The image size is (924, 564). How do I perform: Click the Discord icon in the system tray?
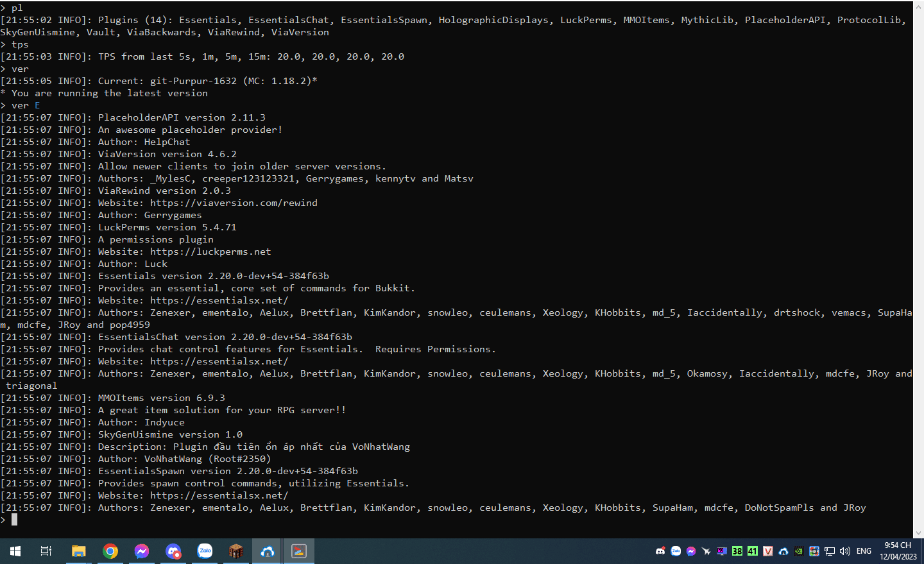660,551
